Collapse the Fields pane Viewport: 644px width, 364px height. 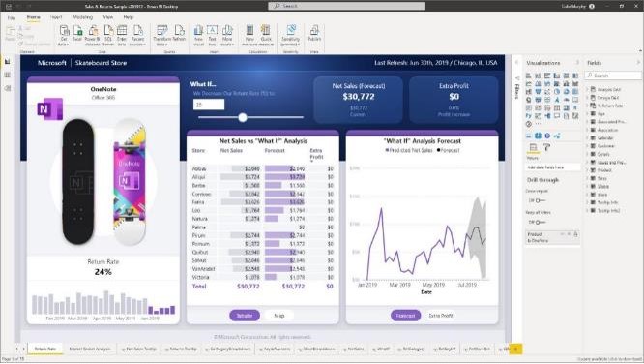pyautogui.click(x=638, y=63)
